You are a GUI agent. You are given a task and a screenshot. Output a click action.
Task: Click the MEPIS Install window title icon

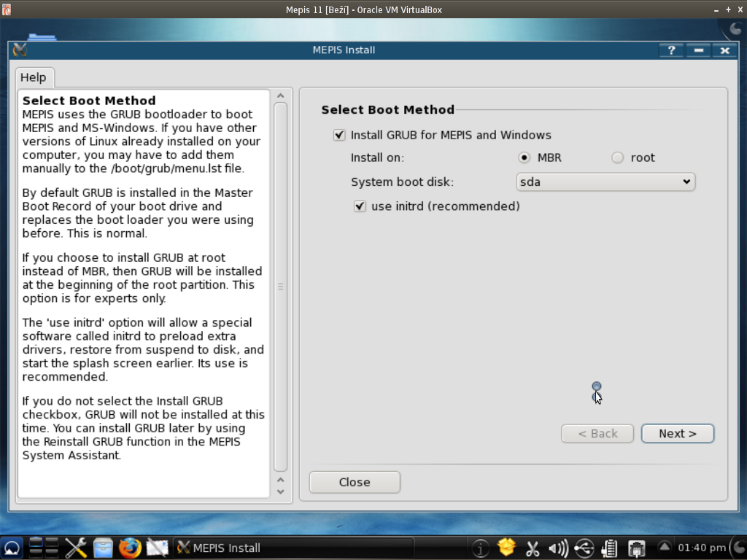tap(20, 50)
